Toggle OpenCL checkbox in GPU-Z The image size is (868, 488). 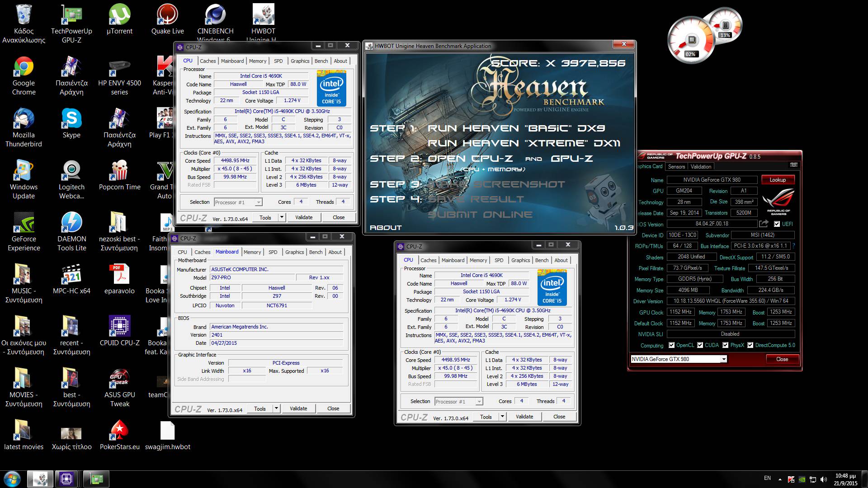671,345
